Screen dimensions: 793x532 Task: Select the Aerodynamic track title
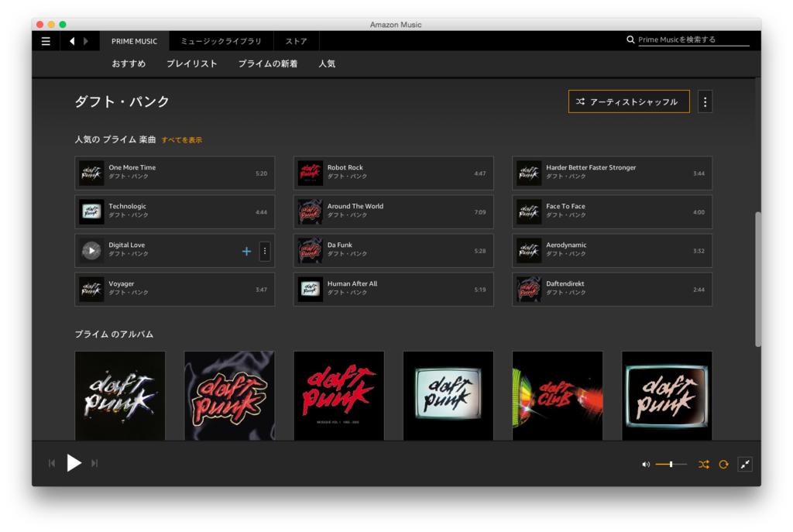pyautogui.click(x=566, y=245)
